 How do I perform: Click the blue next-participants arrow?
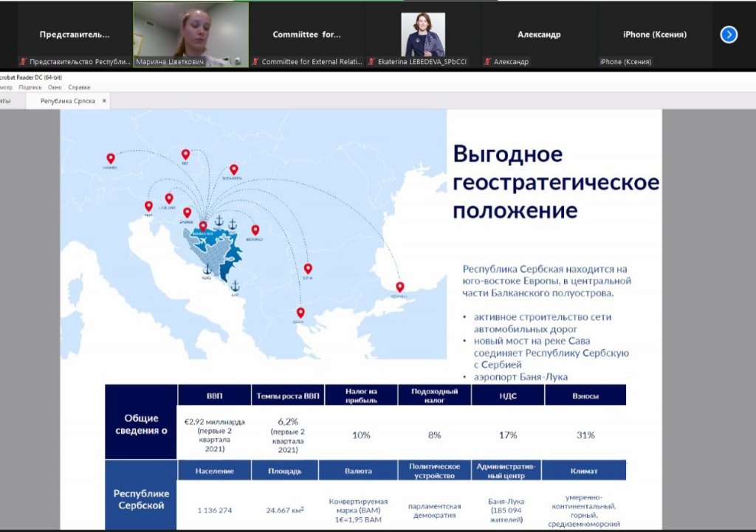(x=729, y=35)
